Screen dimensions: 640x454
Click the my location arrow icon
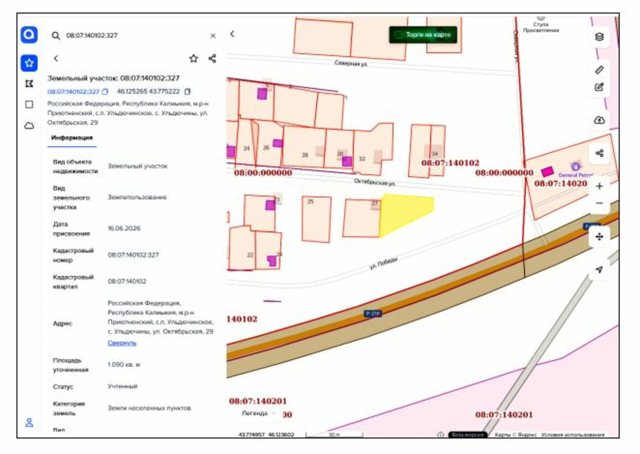(599, 269)
